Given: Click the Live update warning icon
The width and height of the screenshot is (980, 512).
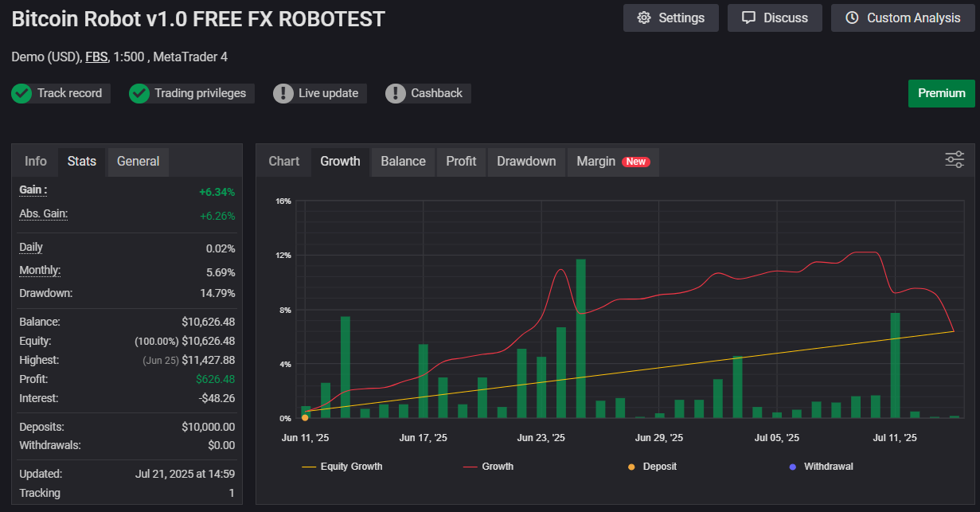Looking at the screenshot, I should [283, 93].
